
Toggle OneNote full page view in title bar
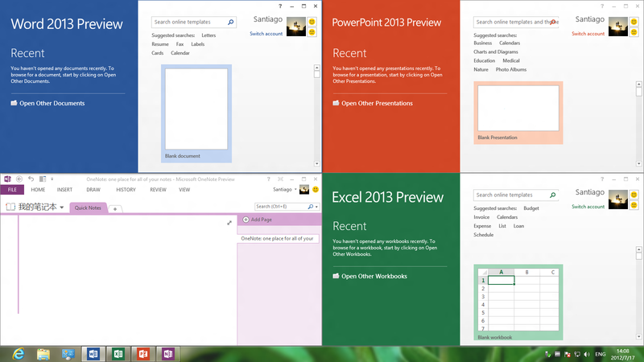[280, 179]
